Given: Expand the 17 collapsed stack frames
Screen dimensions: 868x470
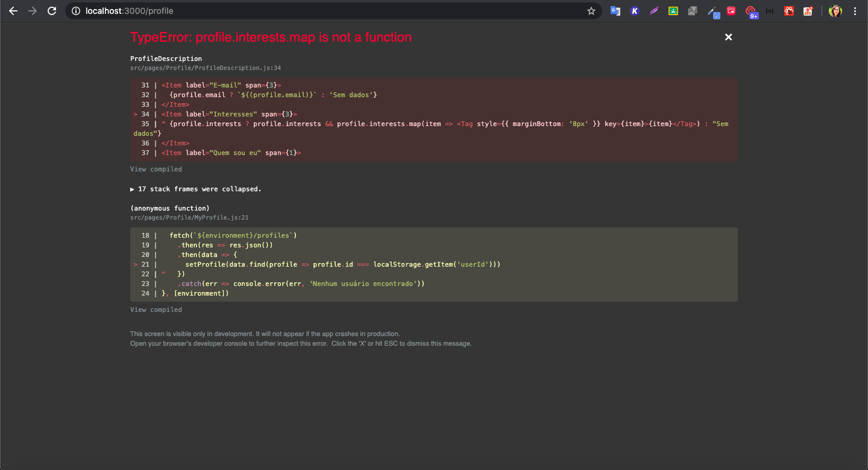Looking at the screenshot, I should click(x=196, y=188).
